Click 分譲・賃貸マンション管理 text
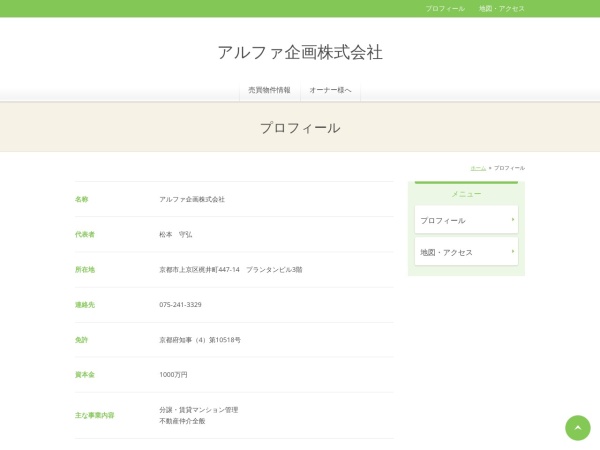The height and width of the screenshot is (450, 600). [199, 410]
